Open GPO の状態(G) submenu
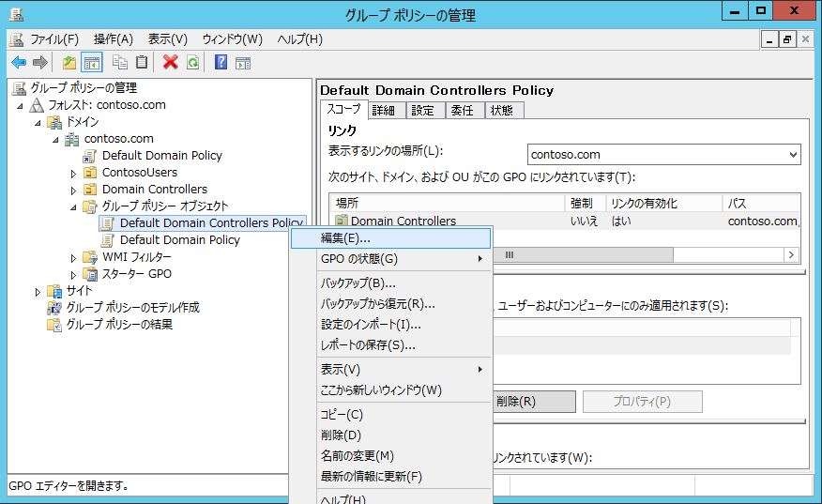Screen dimensions: 822x504 pos(389,259)
